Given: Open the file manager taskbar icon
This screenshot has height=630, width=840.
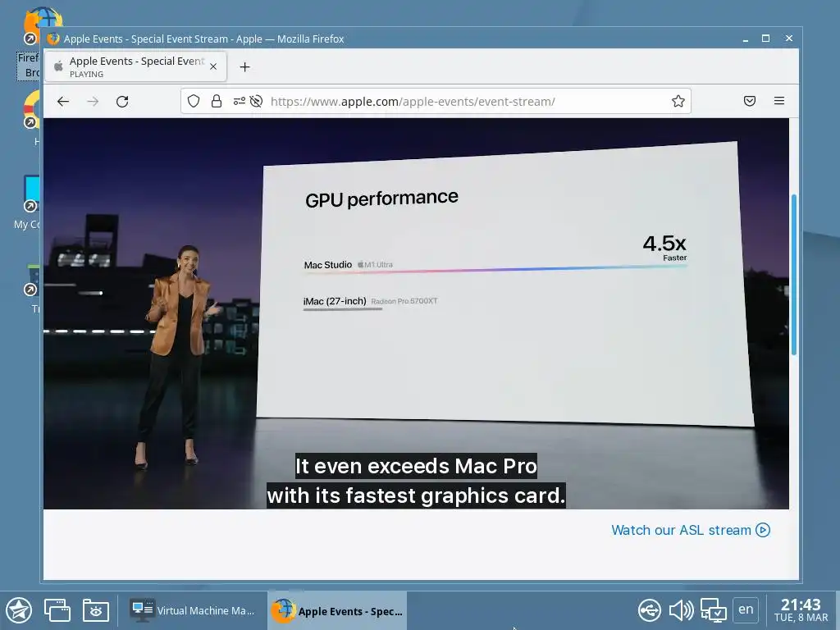Looking at the screenshot, I should pos(96,610).
